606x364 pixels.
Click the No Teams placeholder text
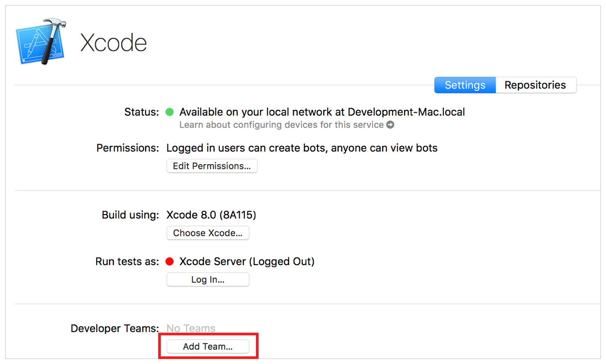[191, 328]
